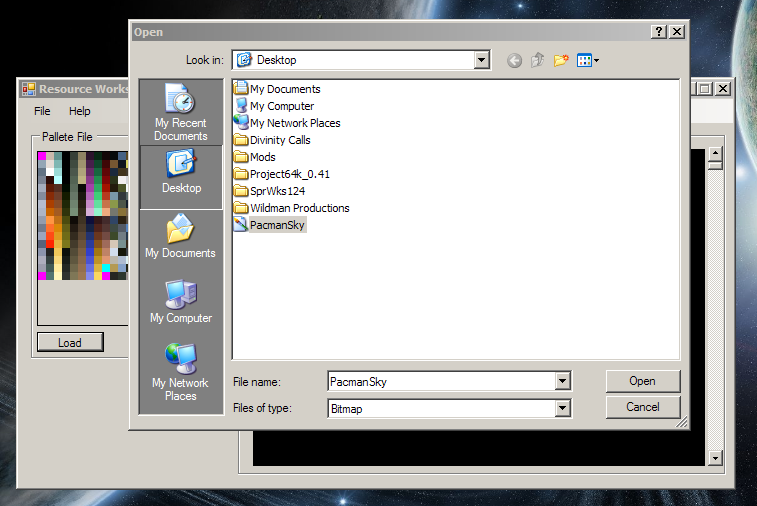The width and height of the screenshot is (757, 506).
Task: Pick the magenta swatch in palette top-left
Action: 42,156
